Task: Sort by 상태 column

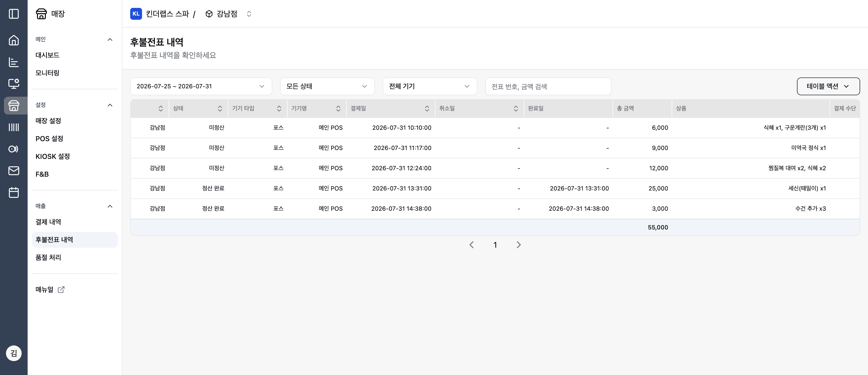Action: (220, 109)
